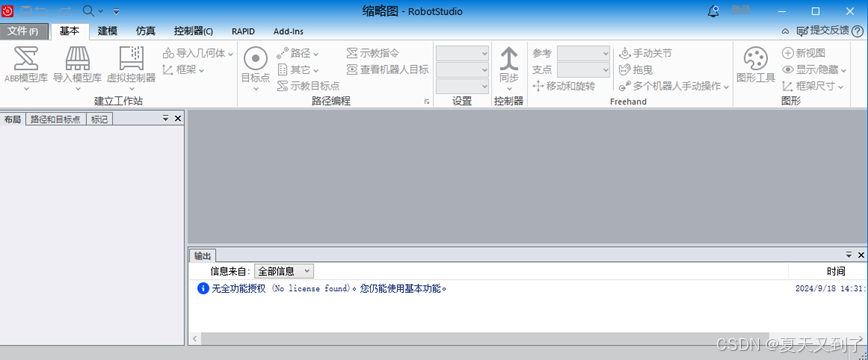This screenshot has height=360, width=868.
Task: Open the 支点 pivot combo box
Action: (x=583, y=70)
